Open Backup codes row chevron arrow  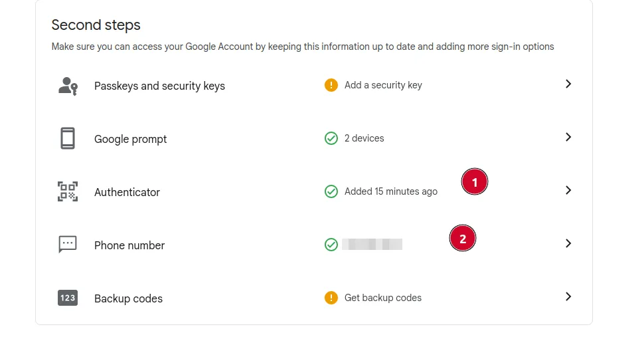coord(568,296)
